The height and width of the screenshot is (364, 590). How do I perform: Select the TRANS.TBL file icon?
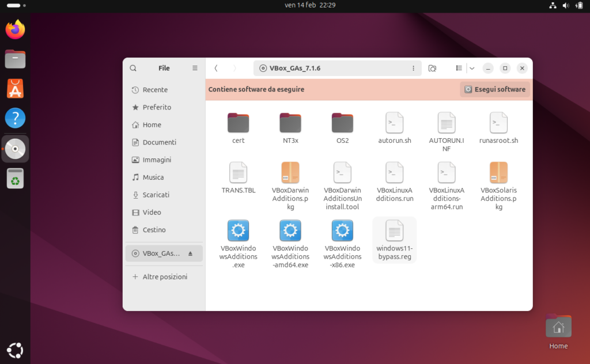pyautogui.click(x=238, y=173)
